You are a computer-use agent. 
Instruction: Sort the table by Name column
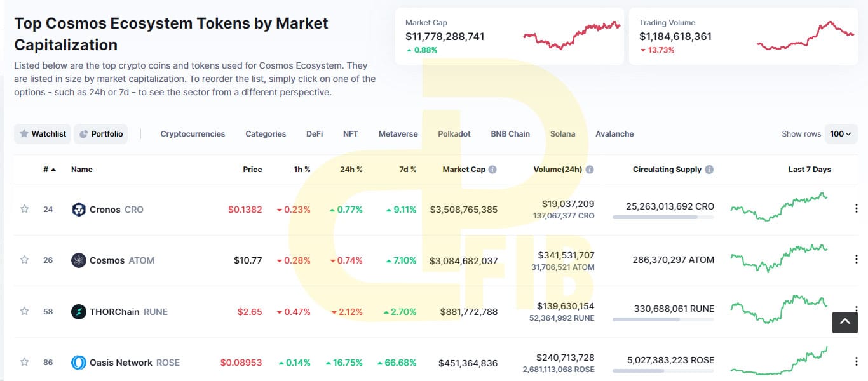point(82,170)
